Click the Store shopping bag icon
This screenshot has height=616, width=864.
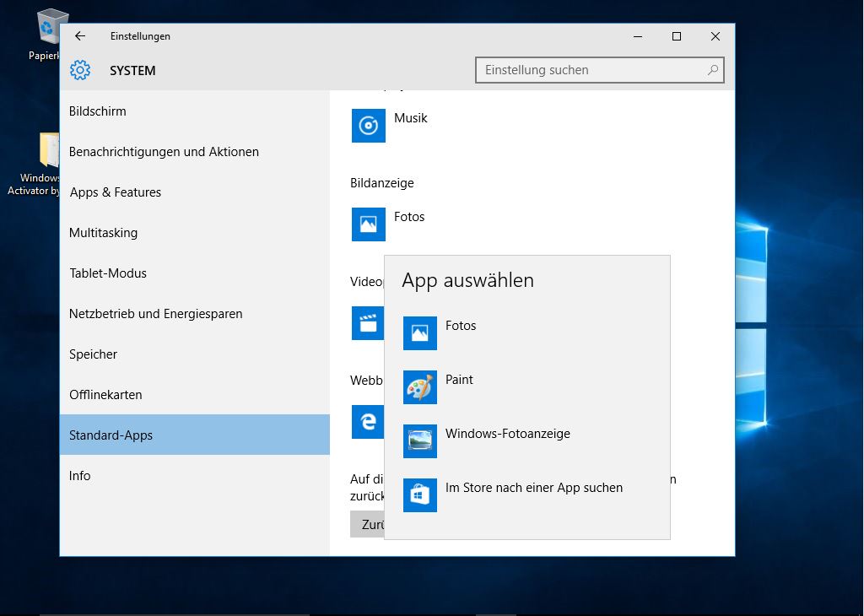[420, 494]
